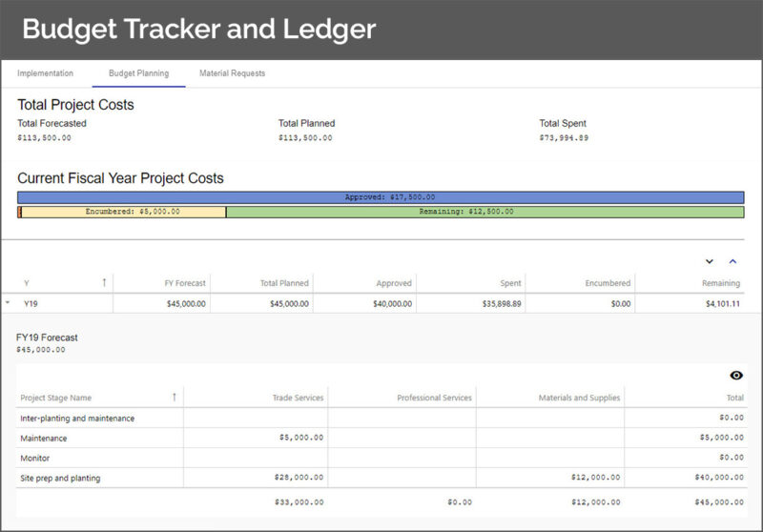Select the Site prep and planting row
Image resolution: width=763 pixels, height=532 pixels.
tap(60, 478)
